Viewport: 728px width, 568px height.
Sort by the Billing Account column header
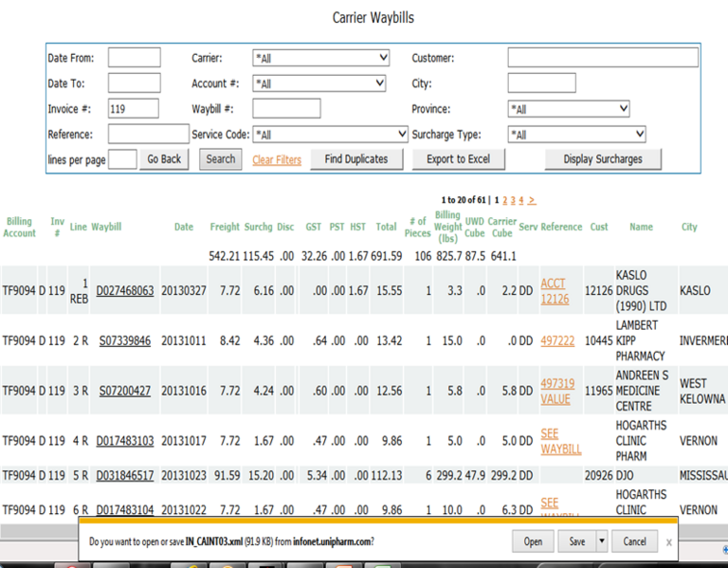pos(19,228)
